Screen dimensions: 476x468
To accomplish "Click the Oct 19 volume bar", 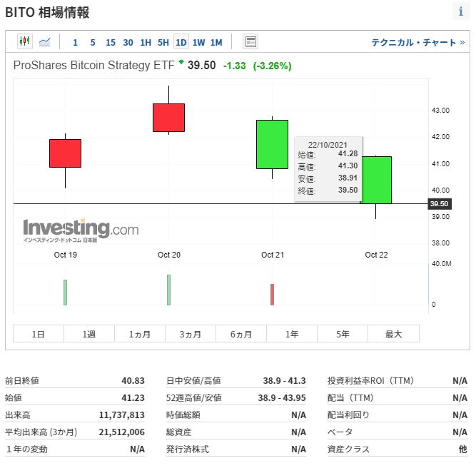I will pos(65,292).
